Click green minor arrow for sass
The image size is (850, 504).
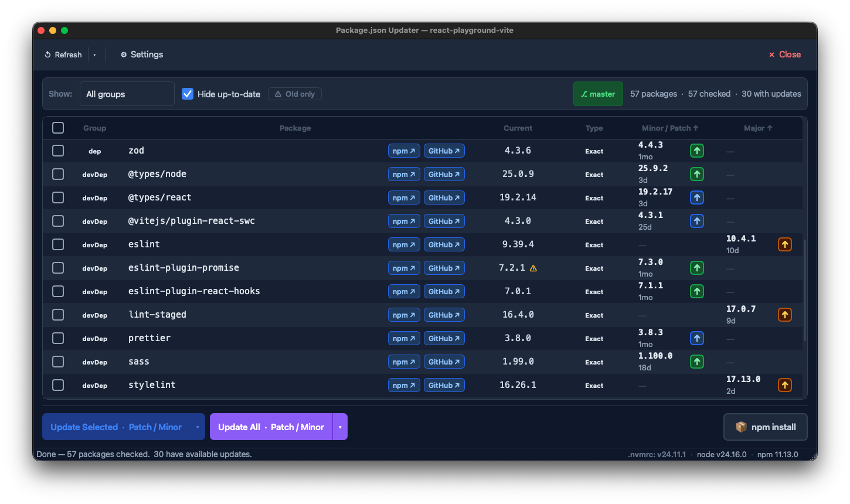[696, 362]
